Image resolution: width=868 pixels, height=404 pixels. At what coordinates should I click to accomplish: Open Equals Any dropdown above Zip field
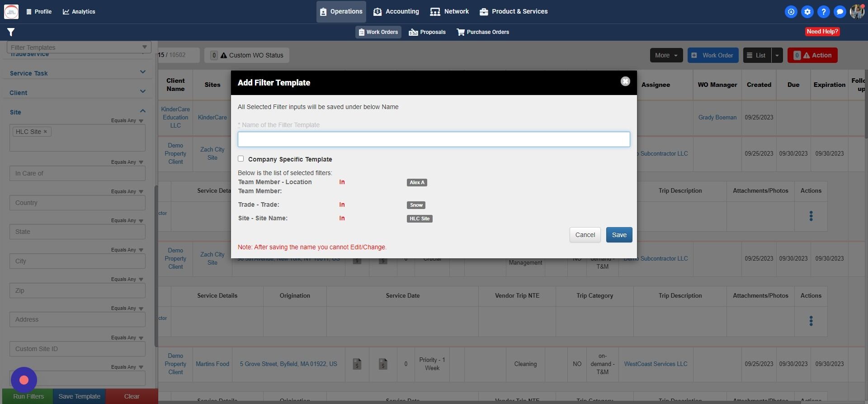point(127,279)
